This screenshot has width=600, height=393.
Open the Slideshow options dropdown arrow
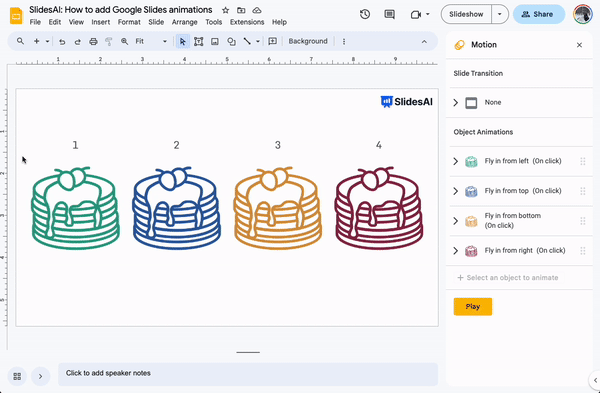click(500, 15)
